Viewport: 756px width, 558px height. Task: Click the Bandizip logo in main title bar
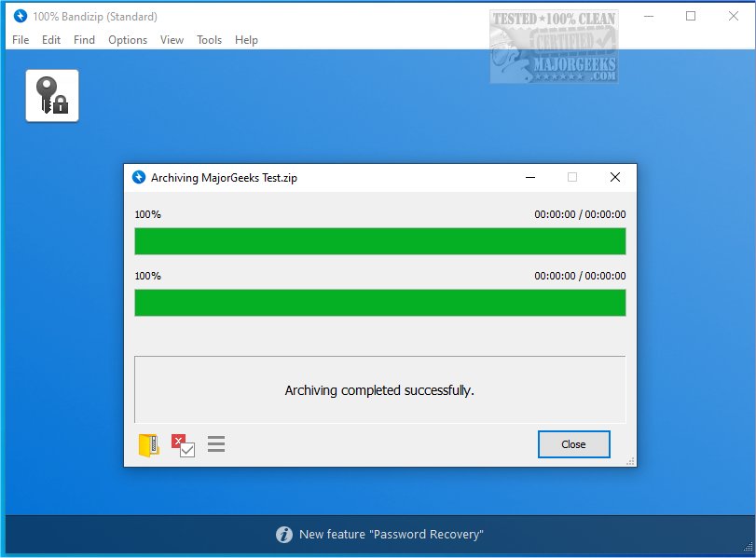(x=21, y=17)
